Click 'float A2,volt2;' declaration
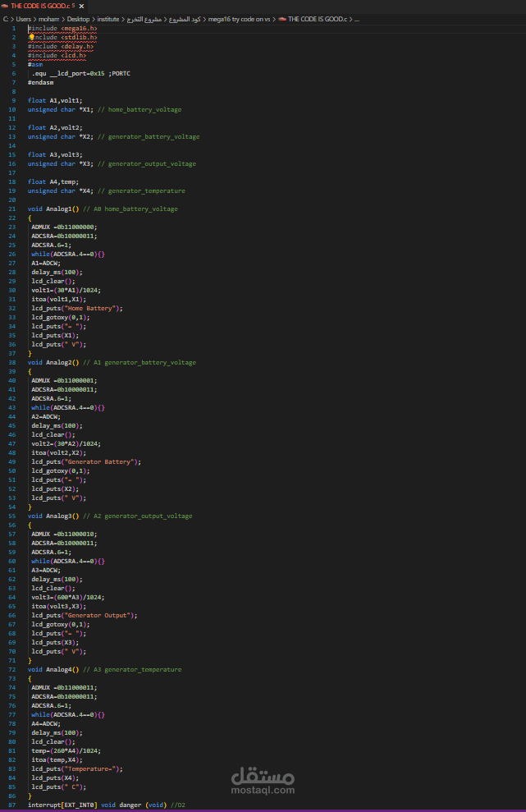Image resolution: width=526 pixels, height=812 pixels. 55,127
